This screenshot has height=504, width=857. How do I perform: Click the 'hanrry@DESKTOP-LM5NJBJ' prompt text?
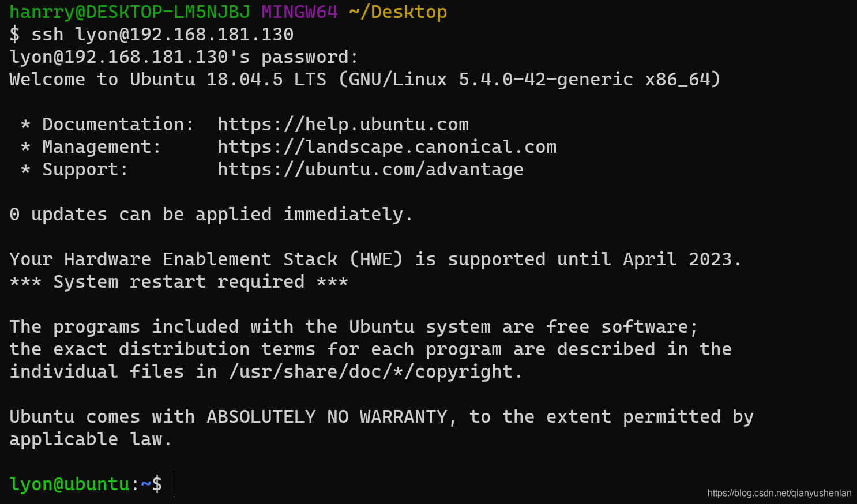pos(130,12)
